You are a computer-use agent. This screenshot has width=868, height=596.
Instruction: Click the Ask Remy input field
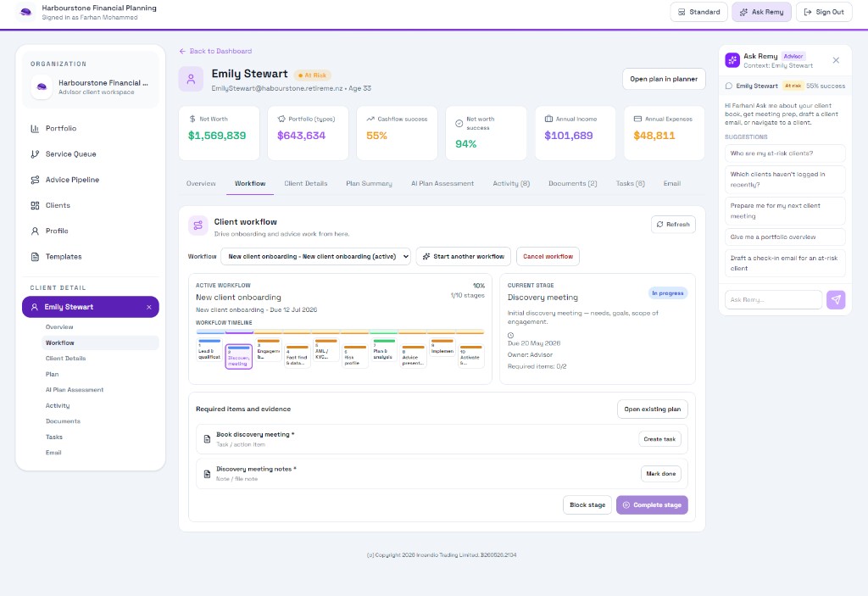[x=773, y=299]
